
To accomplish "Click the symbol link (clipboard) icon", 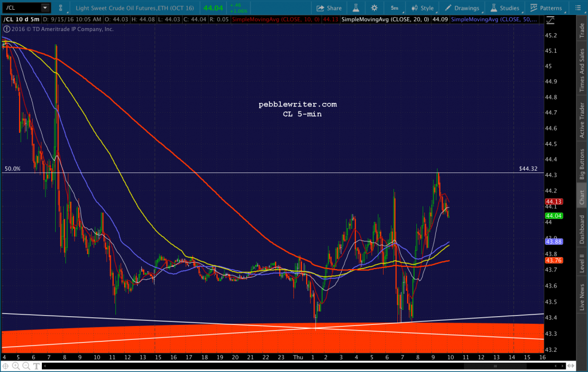I will coord(61,7).
